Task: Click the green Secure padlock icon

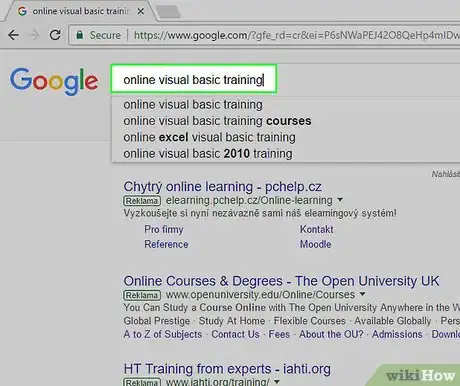Action: click(x=80, y=35)
